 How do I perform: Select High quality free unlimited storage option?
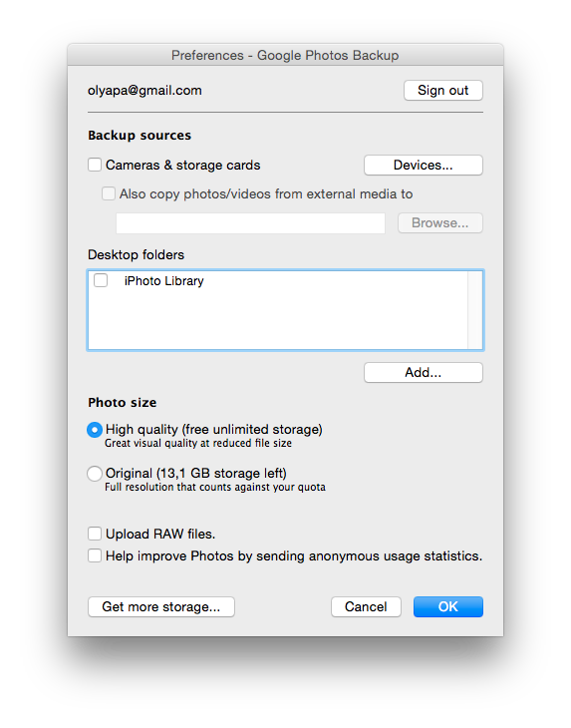(x=95, y=430)
